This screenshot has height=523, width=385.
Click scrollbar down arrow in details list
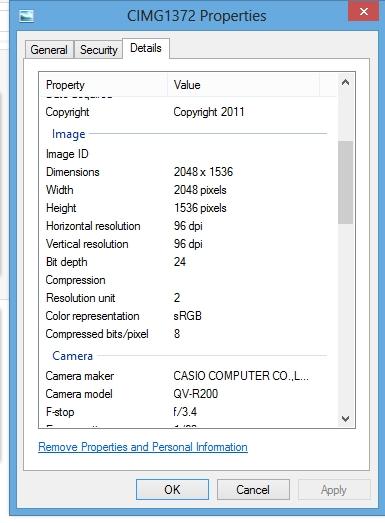click(x=346, y=419)
